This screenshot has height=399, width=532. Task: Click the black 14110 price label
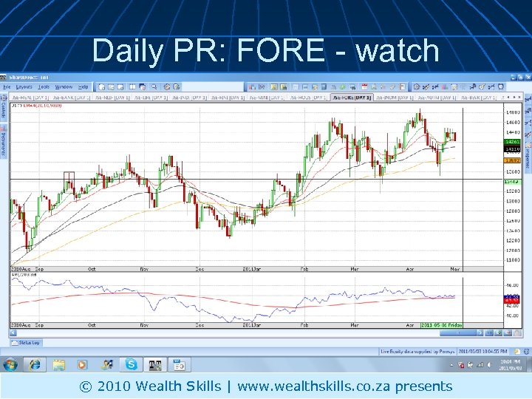pos(512,149)
